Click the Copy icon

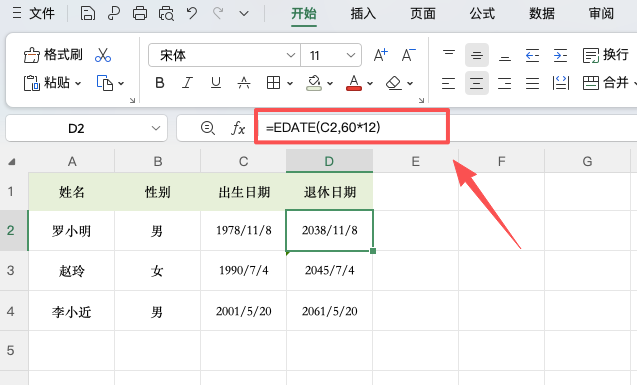(x=105, y=83)
